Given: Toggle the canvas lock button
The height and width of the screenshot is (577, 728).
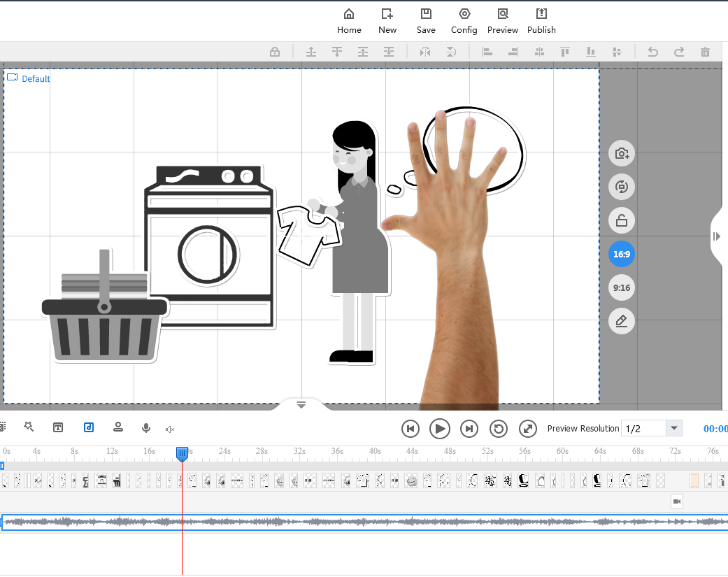Looking at the screenshot, I should pos(622,221).
